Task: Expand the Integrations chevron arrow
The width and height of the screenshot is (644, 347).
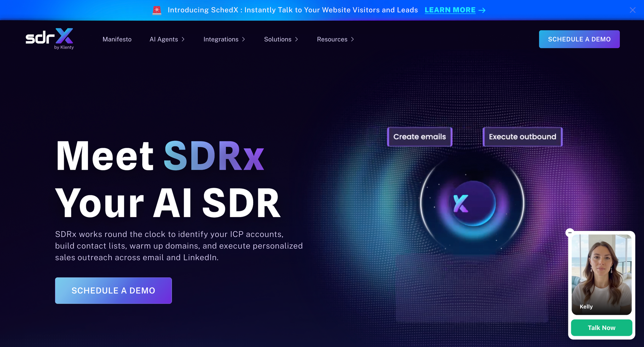Action: click(244, 39)
